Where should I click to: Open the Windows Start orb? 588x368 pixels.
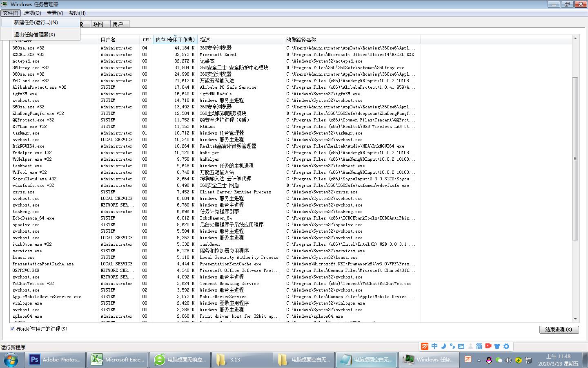coord(11,360)
